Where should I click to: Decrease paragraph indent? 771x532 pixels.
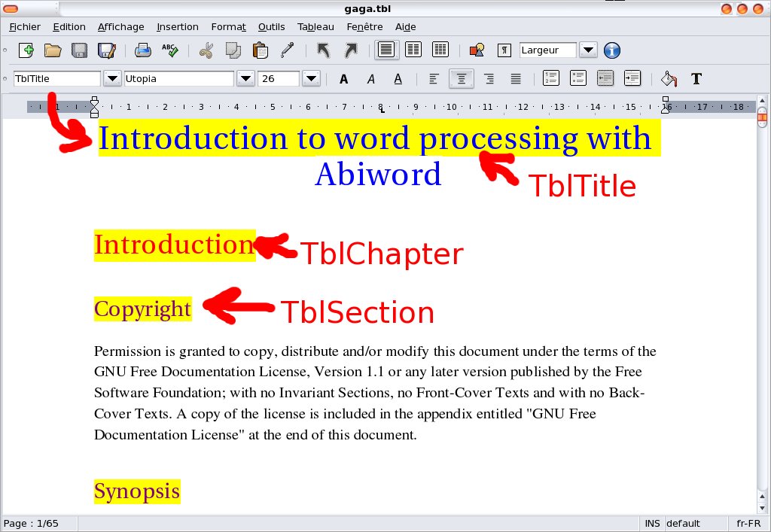pos(605,78)
